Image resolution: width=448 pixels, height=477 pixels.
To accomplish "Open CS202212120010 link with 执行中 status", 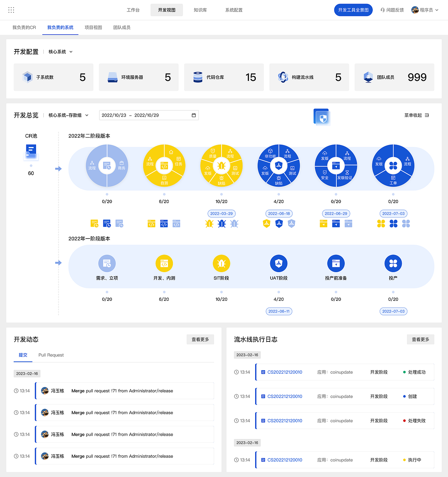I will [285, 460].
